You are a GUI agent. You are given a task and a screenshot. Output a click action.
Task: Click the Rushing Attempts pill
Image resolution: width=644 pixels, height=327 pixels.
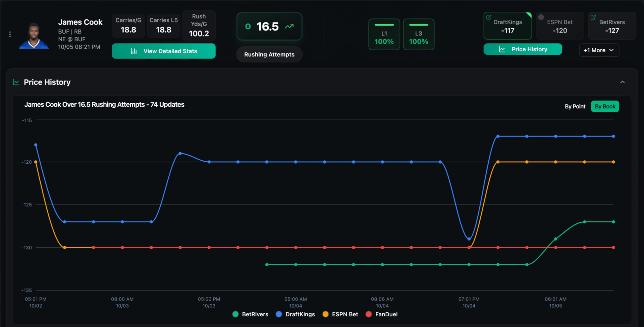tap(269, 54)
